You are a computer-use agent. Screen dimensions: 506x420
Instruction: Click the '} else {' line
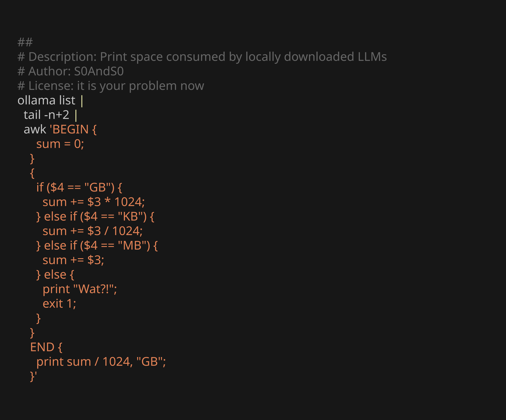coord(55,275)
